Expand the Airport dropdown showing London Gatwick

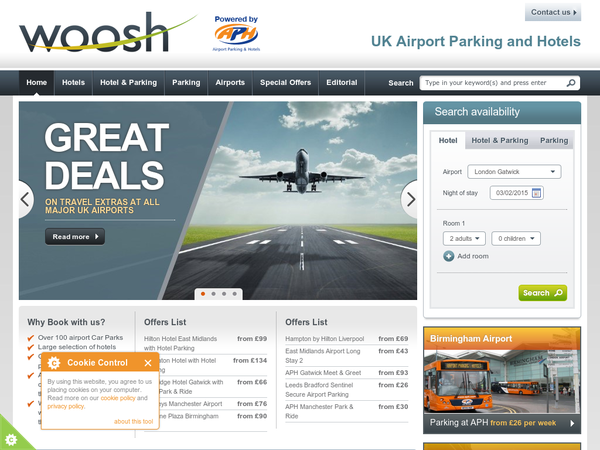coord(514,172)
